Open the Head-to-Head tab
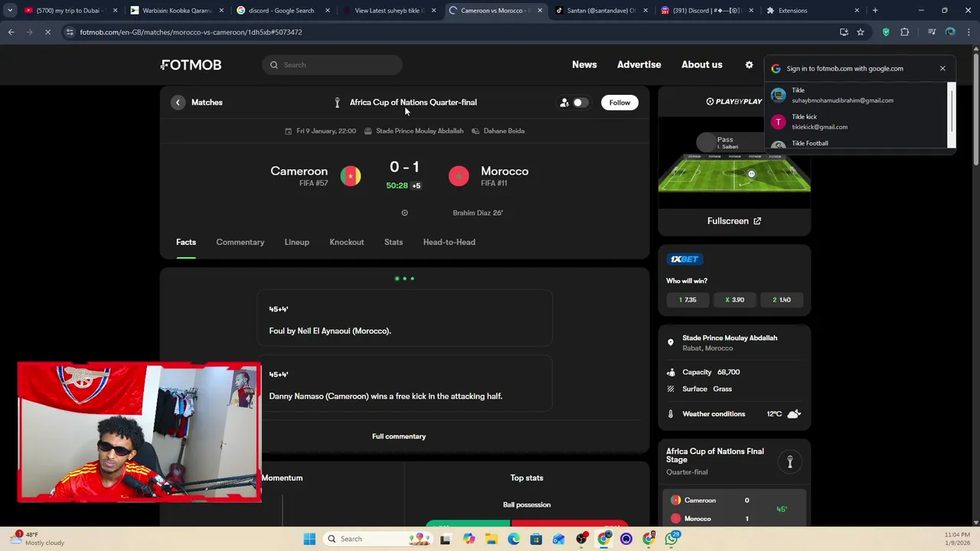The height and width of the screenshot is (551, 980). (x=449, y=242)
